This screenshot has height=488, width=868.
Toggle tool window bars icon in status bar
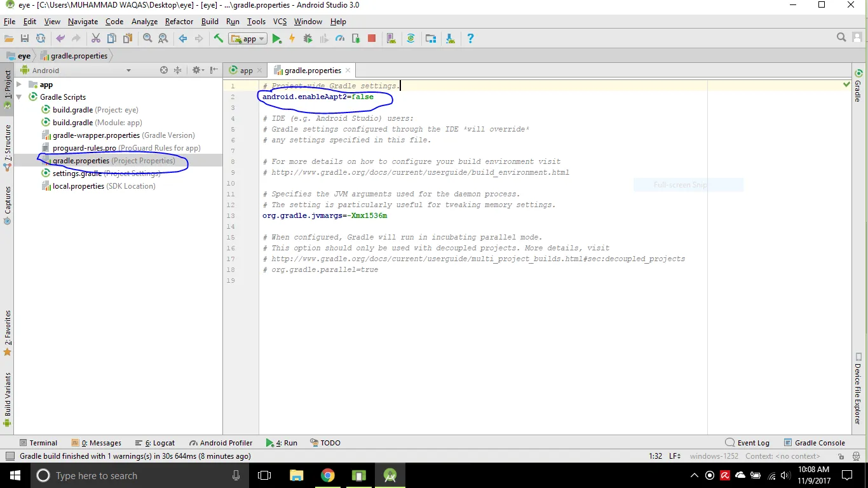[10, 456]
